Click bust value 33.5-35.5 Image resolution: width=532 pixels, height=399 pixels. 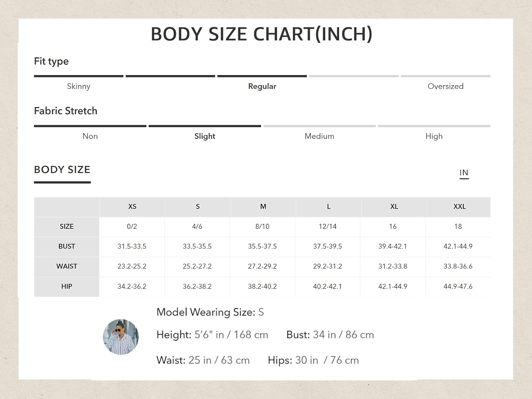(197, 246)
